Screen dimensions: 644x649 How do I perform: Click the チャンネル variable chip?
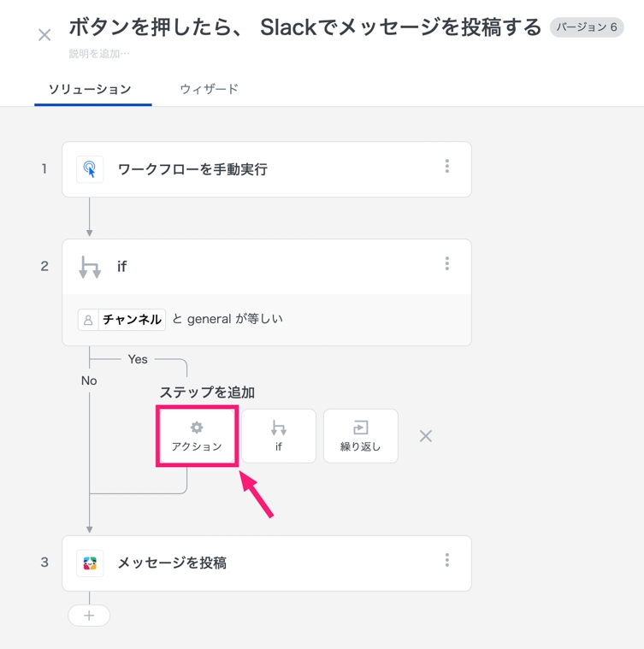[133, 320]
